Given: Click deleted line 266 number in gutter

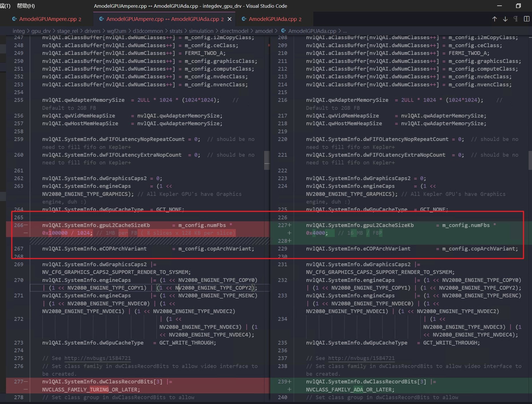Looking at the screenshot, I should (x=19, y=225).
